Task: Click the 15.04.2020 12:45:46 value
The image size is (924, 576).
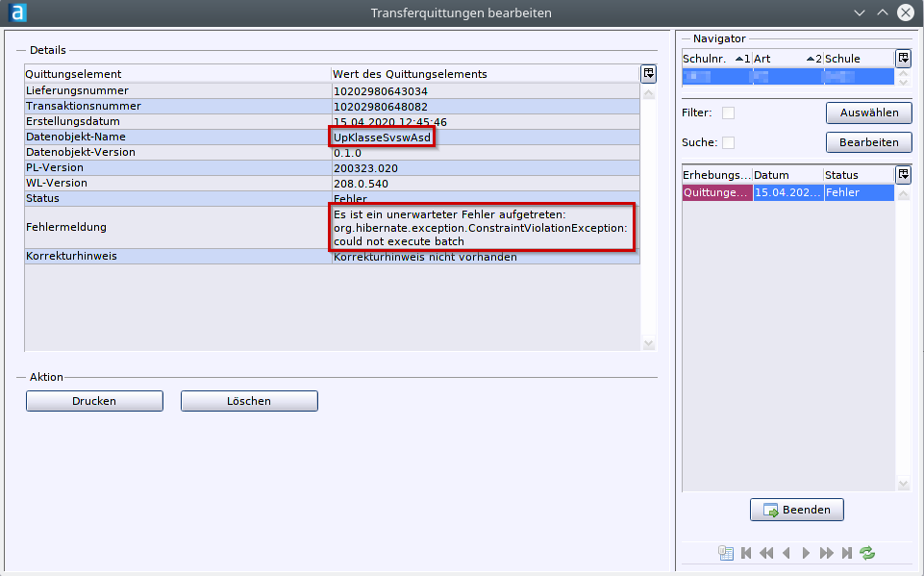Action: tap(390, 122)
